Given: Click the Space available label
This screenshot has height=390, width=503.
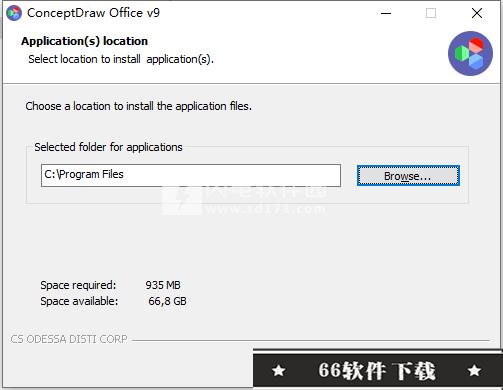Looking at the screenshot, I should point(79,301).
